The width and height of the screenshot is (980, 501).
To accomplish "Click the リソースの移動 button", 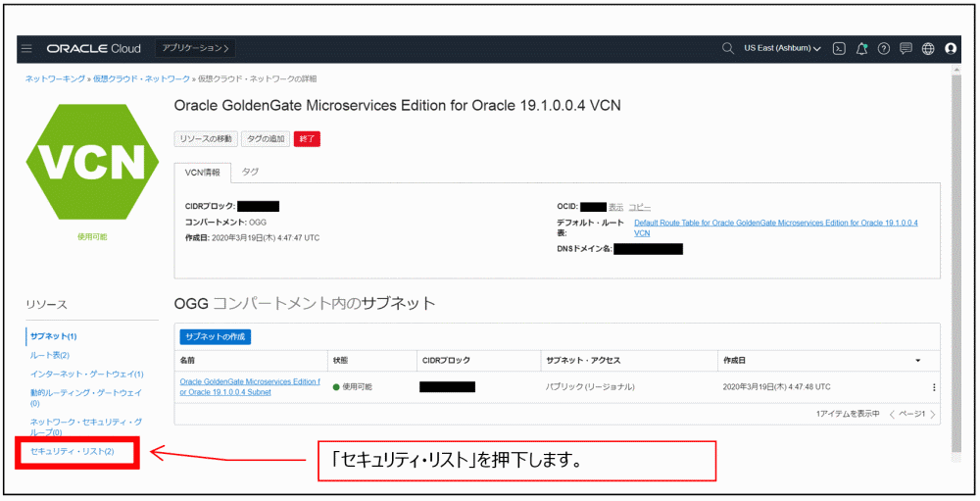I will pyautogui.click(x=206, y=139).
